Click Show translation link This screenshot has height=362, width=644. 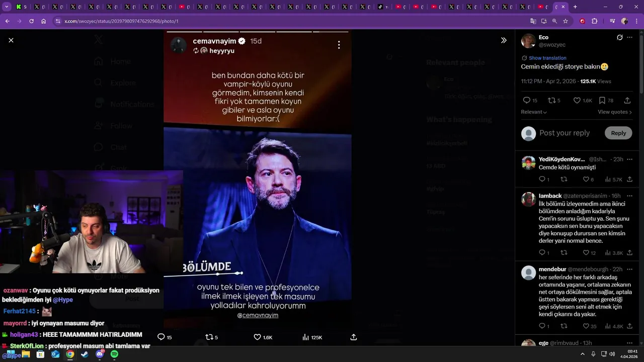click(x=547, y=58)
